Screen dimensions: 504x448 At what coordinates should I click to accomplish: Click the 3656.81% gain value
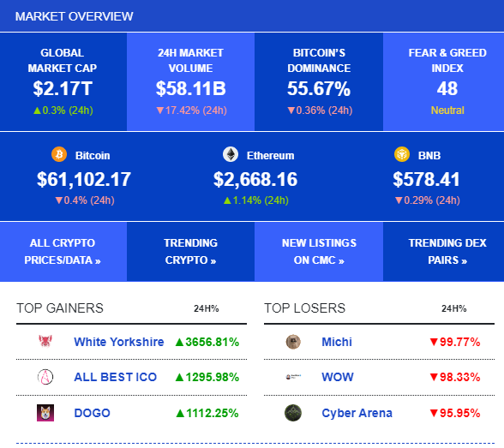(x=207, y=342)
